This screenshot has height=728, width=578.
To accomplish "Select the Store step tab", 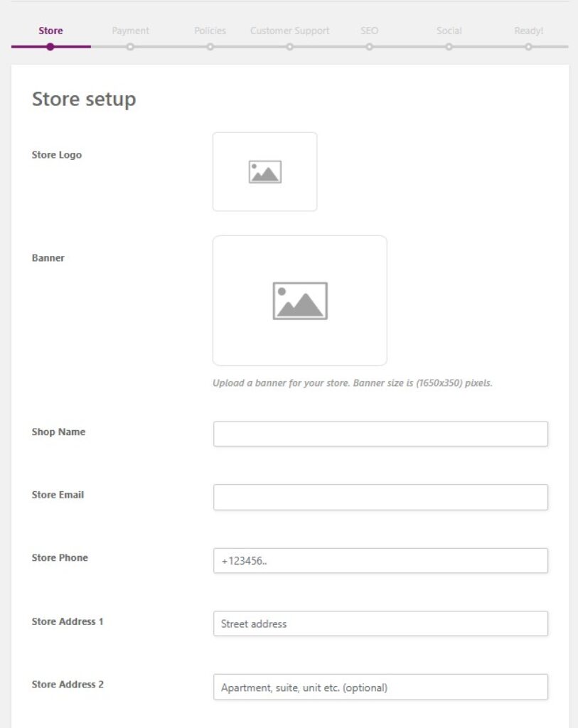I will tap(50, 31).
